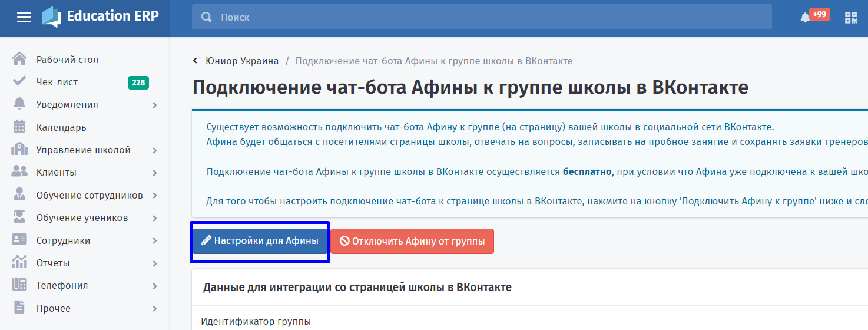Click the Education ERP logo icon
This screenshot has width=868, height=330.
(x=51, y=16)
